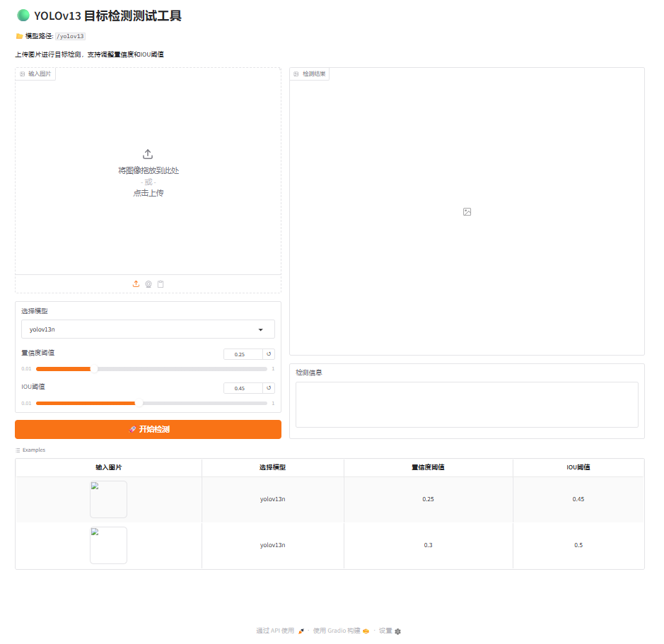
Task: Click the 检测信息 text box
Action: 467,405
